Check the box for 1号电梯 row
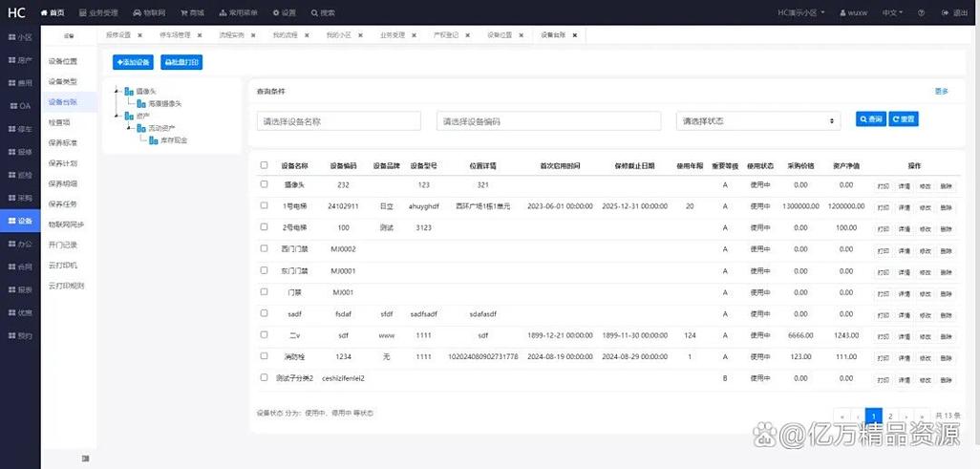 pos(264,205)
